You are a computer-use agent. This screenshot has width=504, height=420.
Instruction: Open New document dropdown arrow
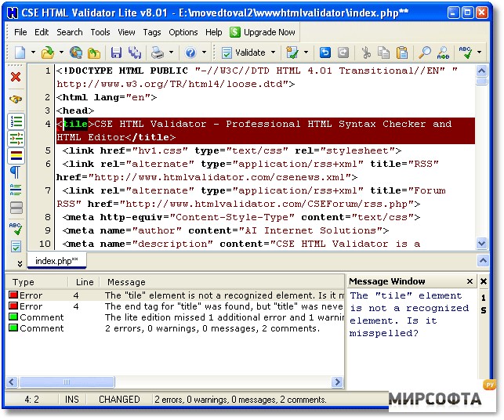click(33, 52)
